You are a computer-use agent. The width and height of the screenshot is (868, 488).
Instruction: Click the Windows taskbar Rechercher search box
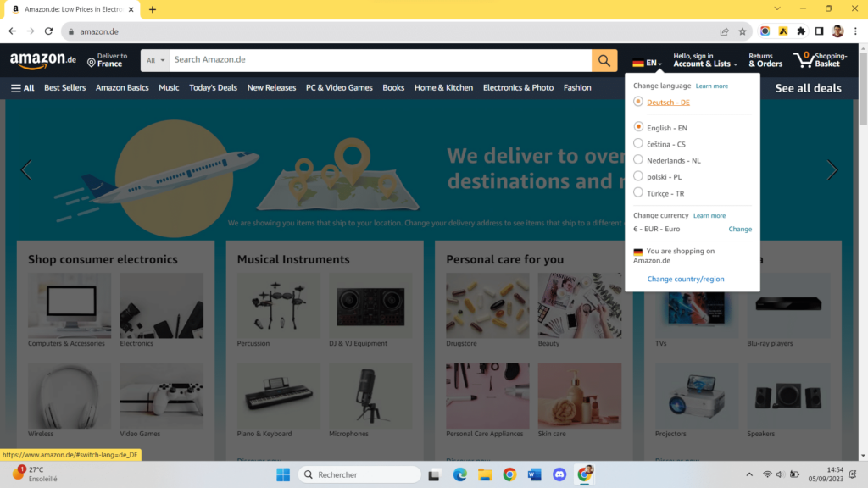(359, 474)
